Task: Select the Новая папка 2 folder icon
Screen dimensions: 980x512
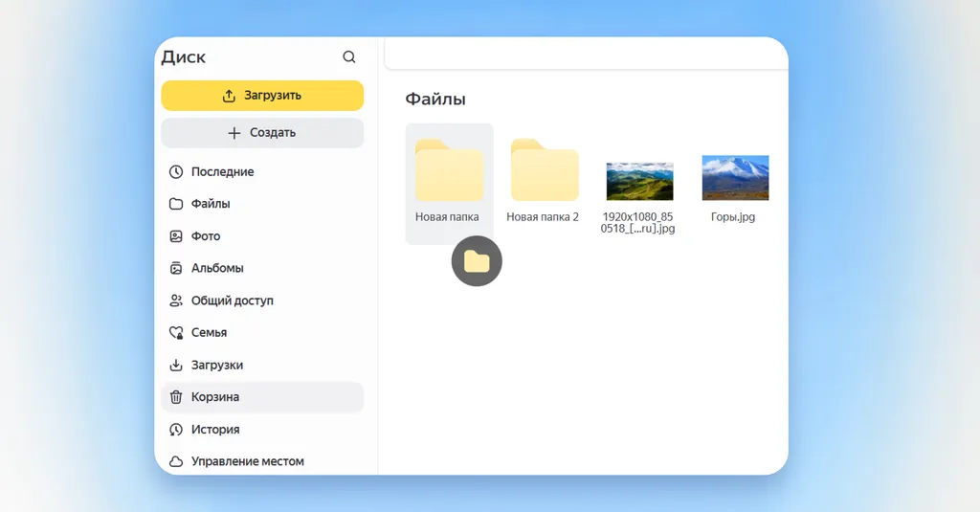Action: pos(545,170)
